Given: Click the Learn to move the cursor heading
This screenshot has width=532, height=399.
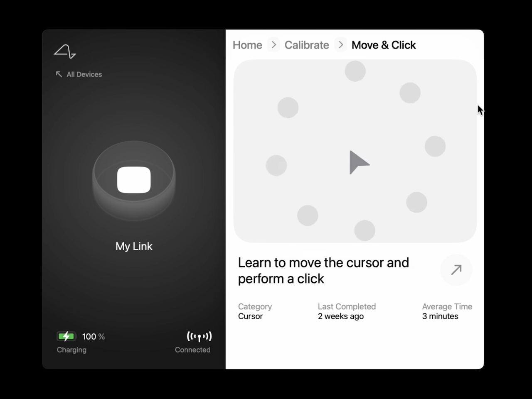Looking at the screenshot, I should click(x=323, y=271).
